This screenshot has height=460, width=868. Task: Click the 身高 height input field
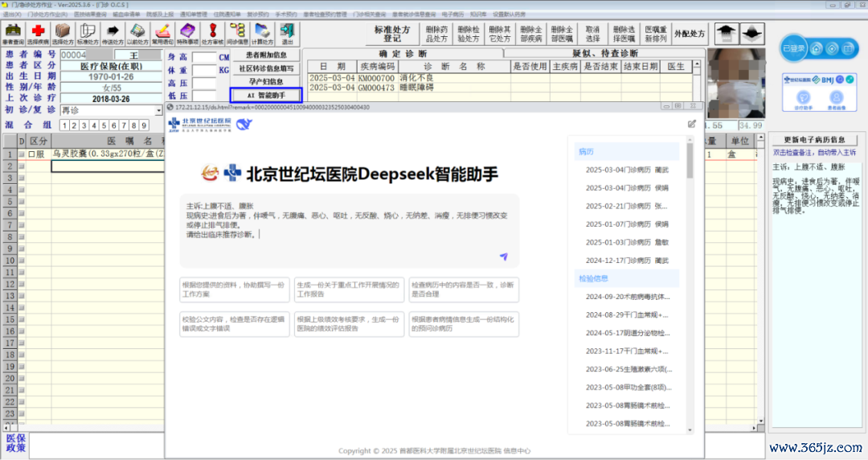coord(203,57)
